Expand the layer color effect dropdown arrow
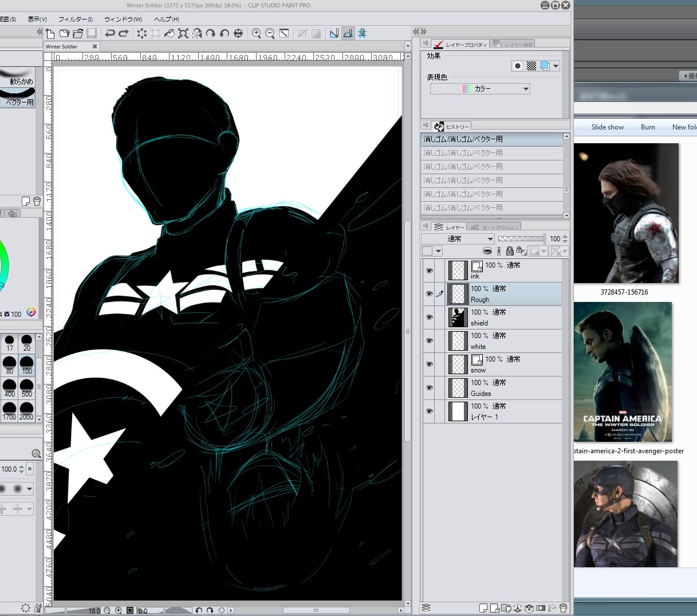Viewport: 697px width, 616px height. [x=556, y=66]
